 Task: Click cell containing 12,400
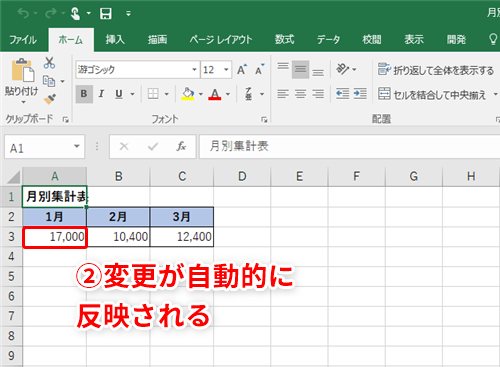click(182, 237)
